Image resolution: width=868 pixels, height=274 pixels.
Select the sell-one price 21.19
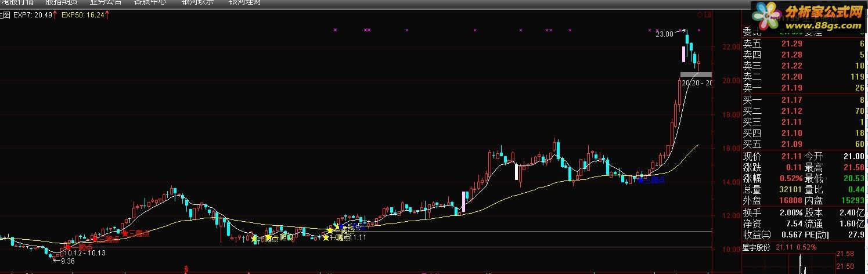click(x=792, y=88)
